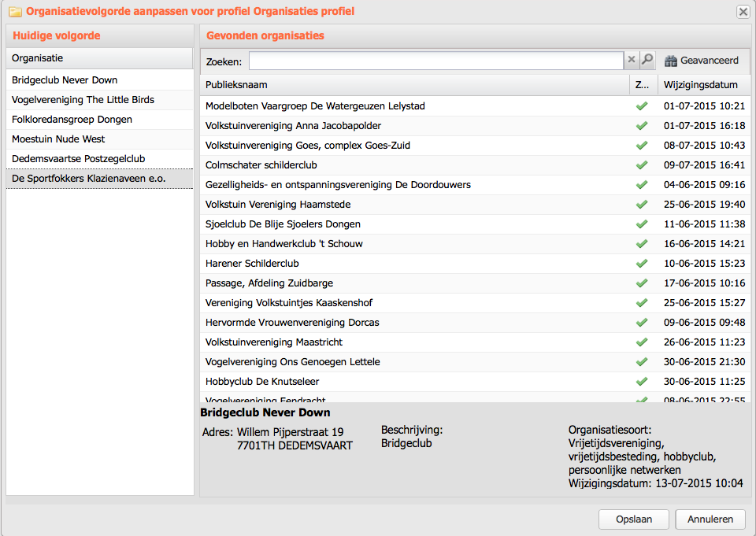756x536 pixels.
Task: Select Volkstuinvereniging Goes, complex Goes-Zuid
Action: pos(475,146)
